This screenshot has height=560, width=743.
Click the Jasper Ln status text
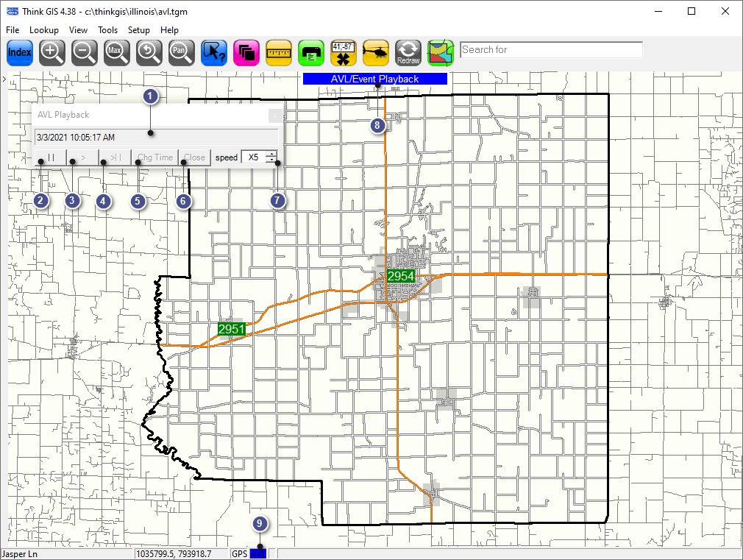tap(19, 554)
